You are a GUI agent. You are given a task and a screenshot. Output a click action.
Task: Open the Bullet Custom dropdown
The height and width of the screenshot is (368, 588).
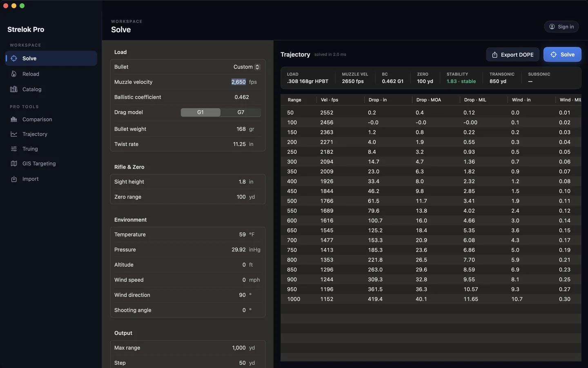(247, 67)
